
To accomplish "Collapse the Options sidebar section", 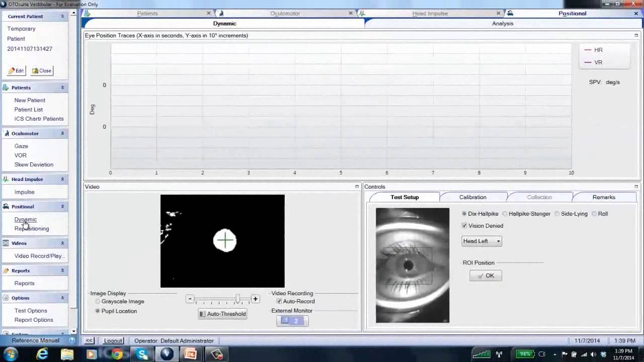I will coord(62,298).
